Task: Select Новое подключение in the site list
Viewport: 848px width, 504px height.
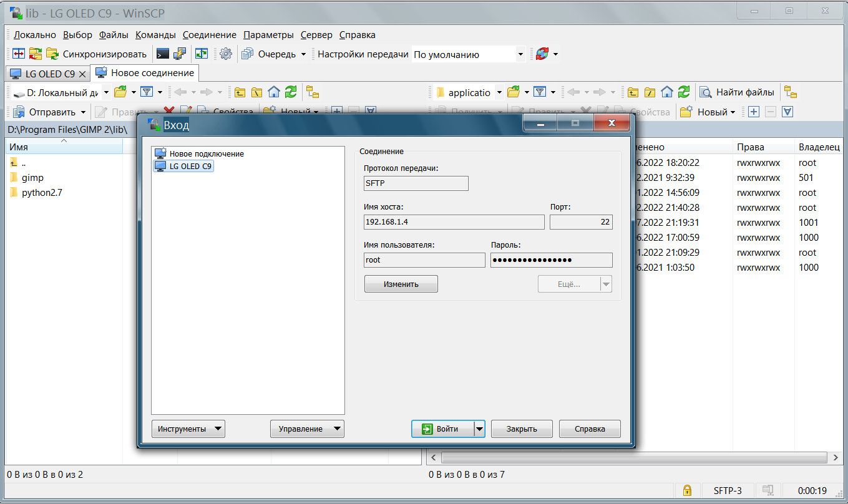Action: coord(206,153)
